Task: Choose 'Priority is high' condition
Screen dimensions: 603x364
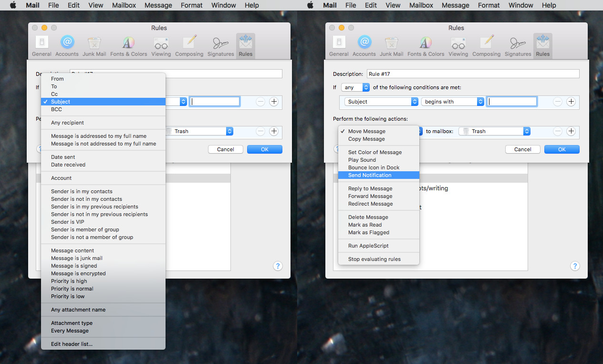Action: [x=103, y=281]
